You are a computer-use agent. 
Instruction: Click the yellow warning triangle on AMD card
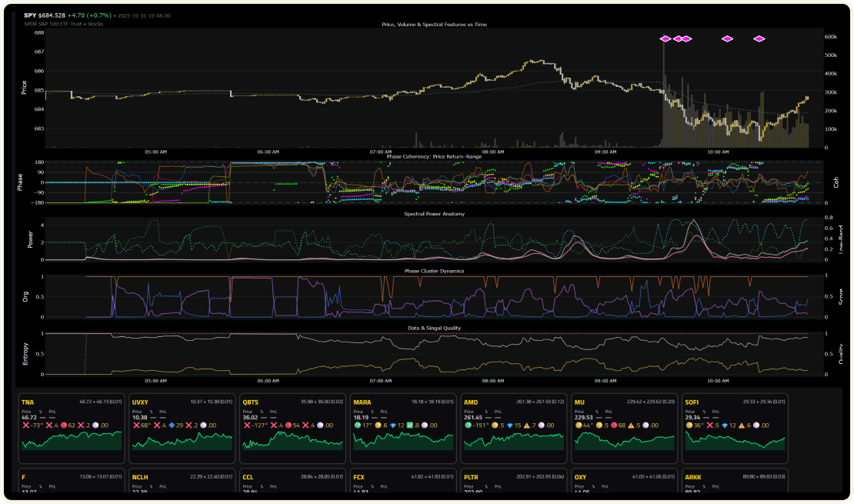526,426
